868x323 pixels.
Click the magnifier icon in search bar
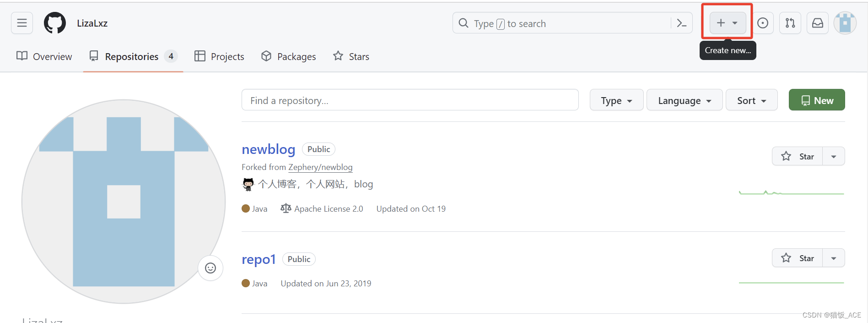click(x=464, y=23)
